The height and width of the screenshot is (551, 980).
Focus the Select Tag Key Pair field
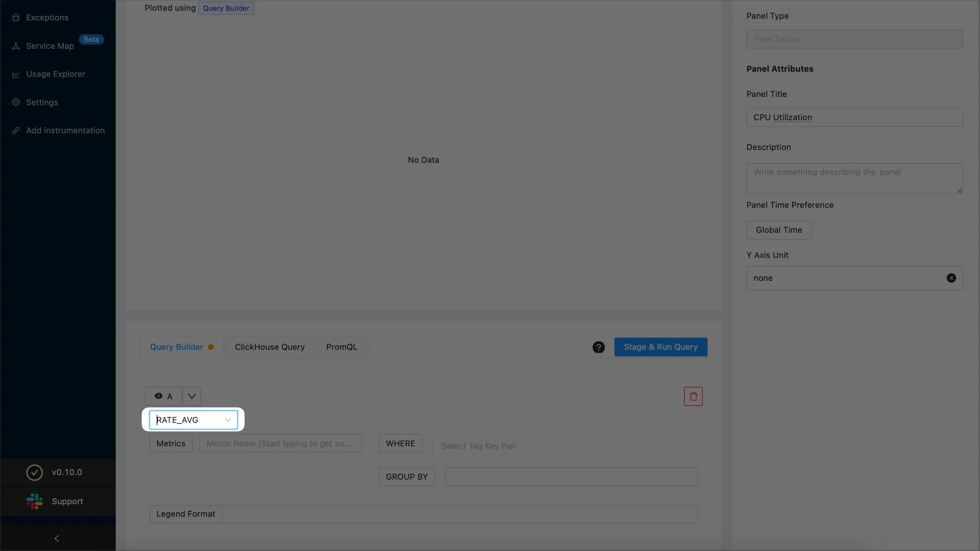(565, 446)
